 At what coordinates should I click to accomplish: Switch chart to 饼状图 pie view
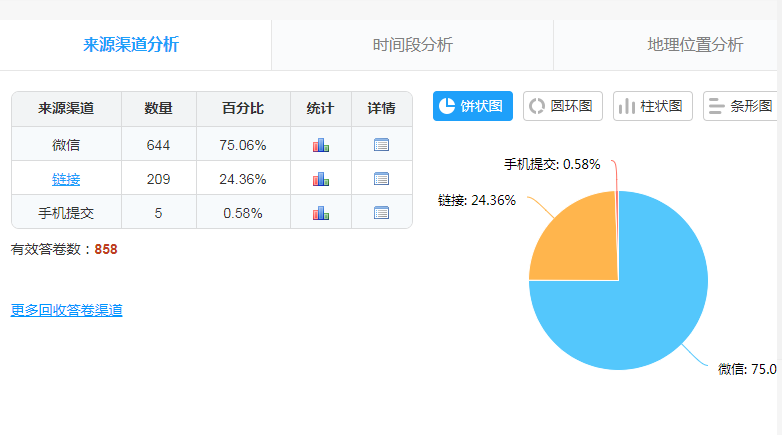tap(472, 106)
